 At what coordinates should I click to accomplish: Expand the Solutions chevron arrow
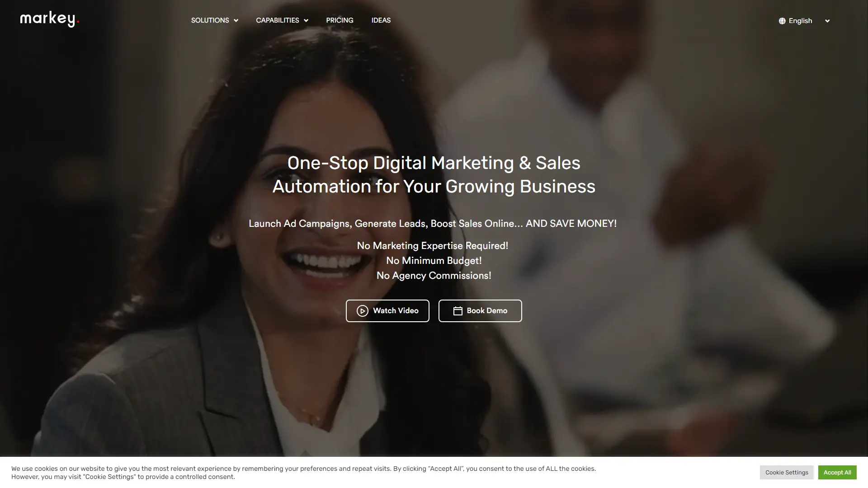coord(236,21)
